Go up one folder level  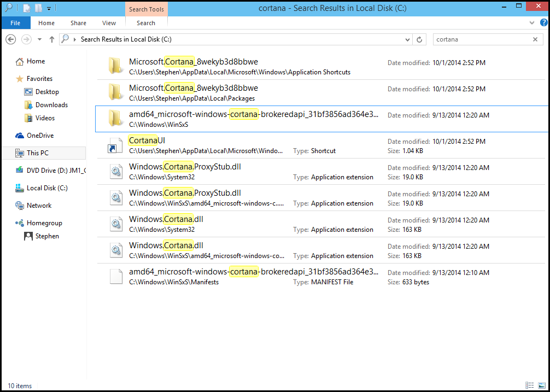coord(52,39)
